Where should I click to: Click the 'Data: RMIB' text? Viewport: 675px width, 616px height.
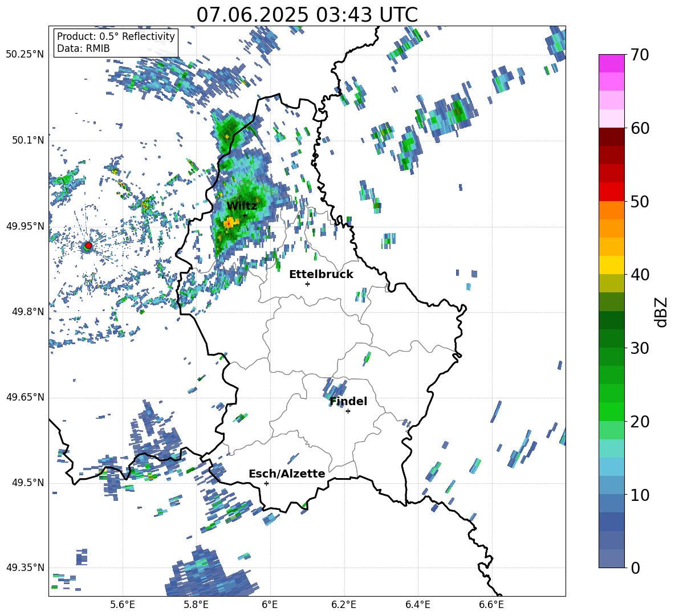click(x=83, y=48)
